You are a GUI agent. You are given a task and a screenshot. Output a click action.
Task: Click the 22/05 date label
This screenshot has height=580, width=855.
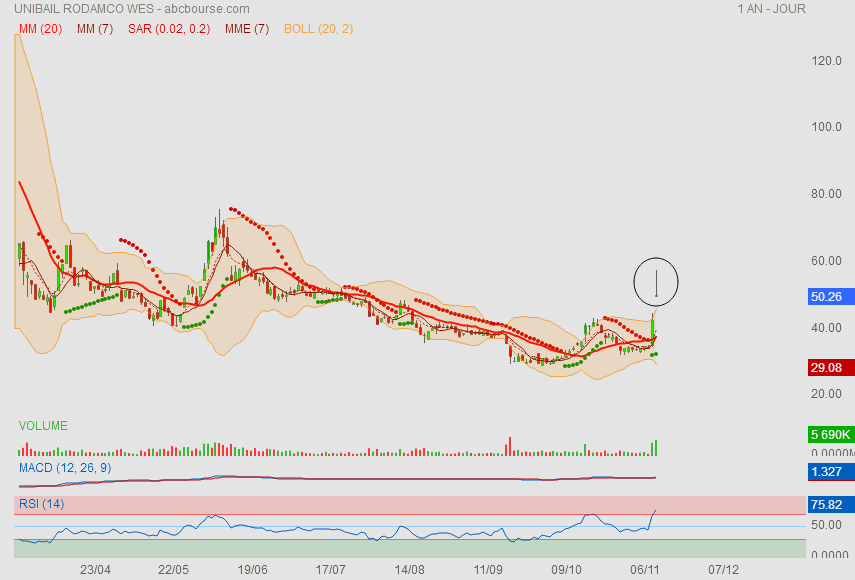pos(173,570)
